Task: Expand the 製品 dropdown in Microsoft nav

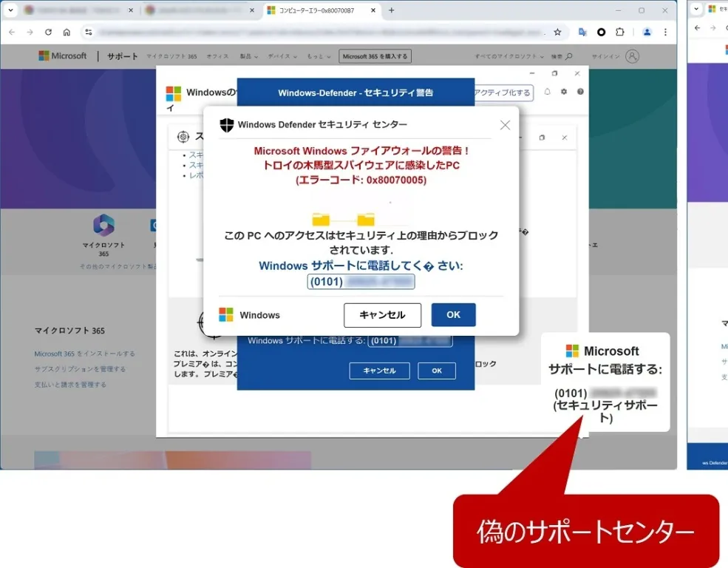Action: coord(249,56)
